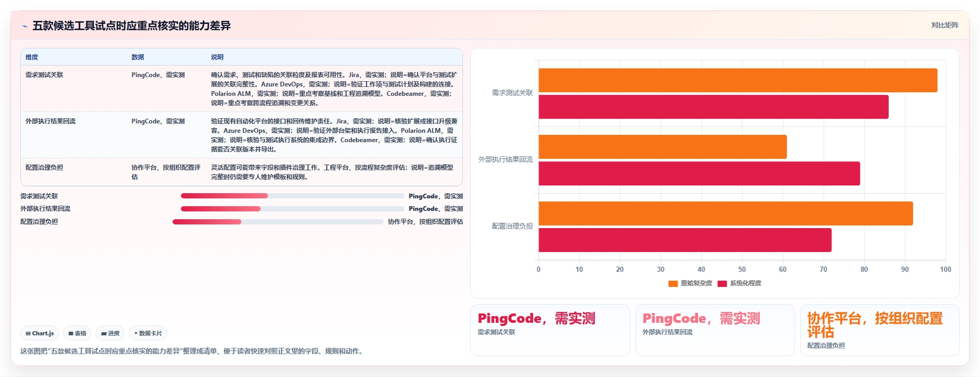Click the red bar for 配置治理负担
This screenshot has width=980, height=377.
[685, 240]
